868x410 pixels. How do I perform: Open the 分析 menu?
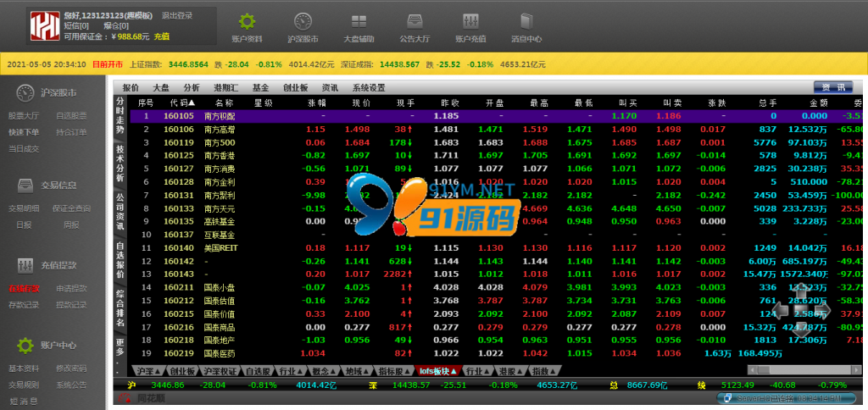(192, 87)
